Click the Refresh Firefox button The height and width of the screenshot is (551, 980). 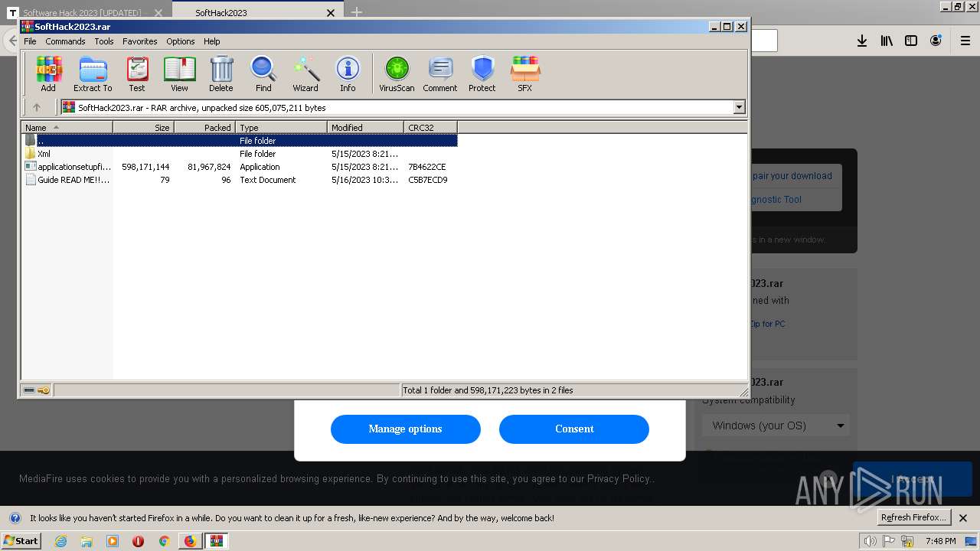(x=913, y=517)
